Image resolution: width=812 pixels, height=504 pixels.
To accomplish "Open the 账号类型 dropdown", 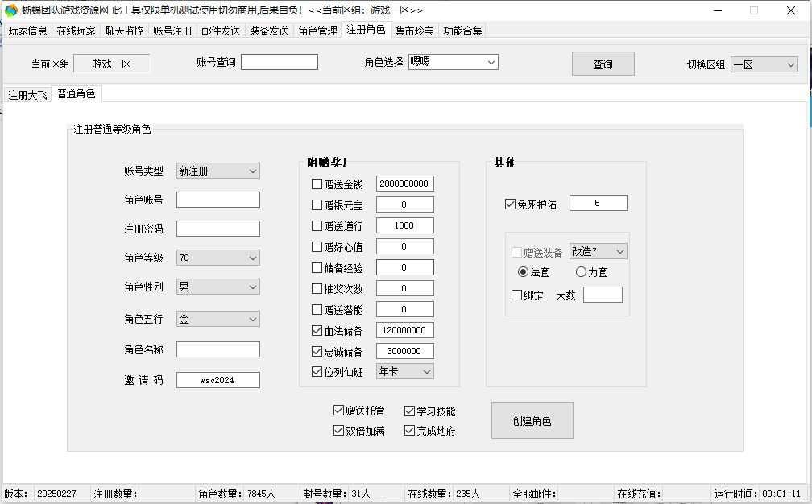I will click(218, 171).
